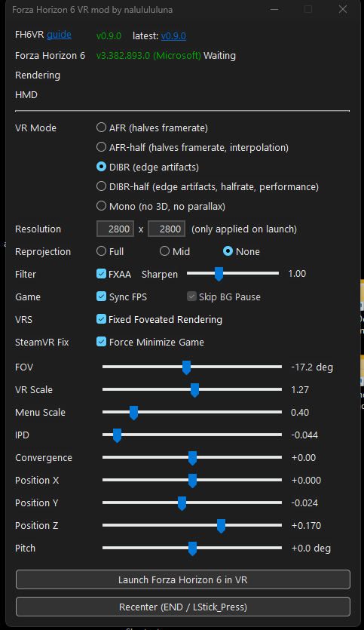364x630 pixels.
Task: Click the resolution height field
Action: 167,229
